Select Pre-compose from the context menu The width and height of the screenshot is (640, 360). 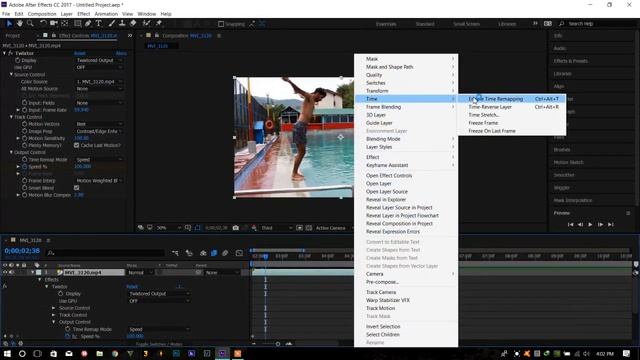click(x=406, y=282)
